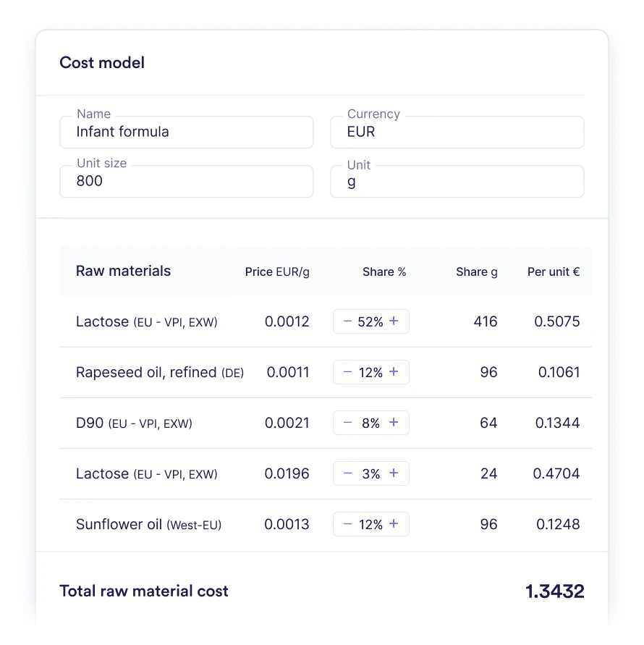Click the share grams value 24
The width and height of the screenshot is (644, 645).
tap(488, 473)
